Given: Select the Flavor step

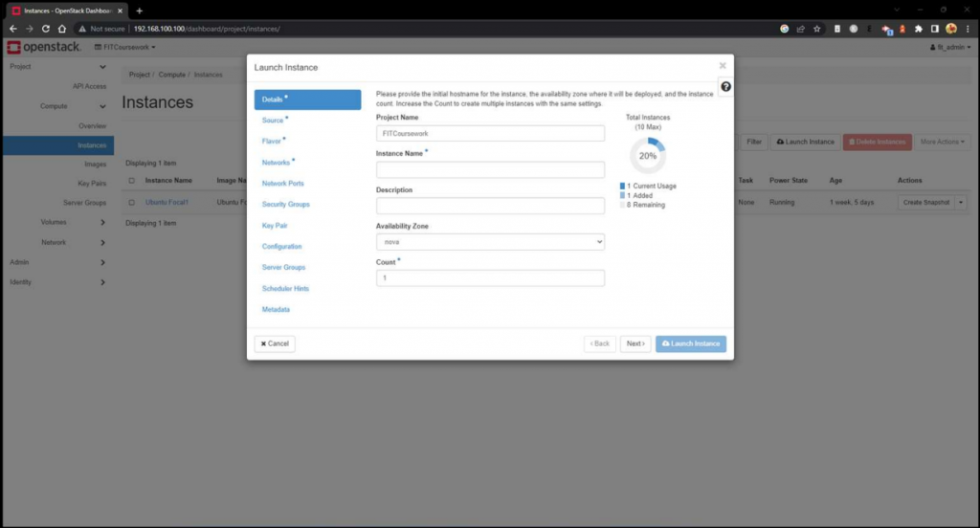Looking at the screenshot, I should (x=273, y=142).
